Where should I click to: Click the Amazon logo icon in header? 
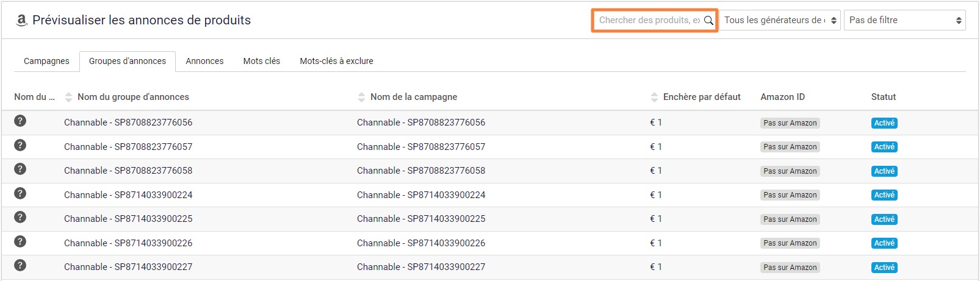21,20
